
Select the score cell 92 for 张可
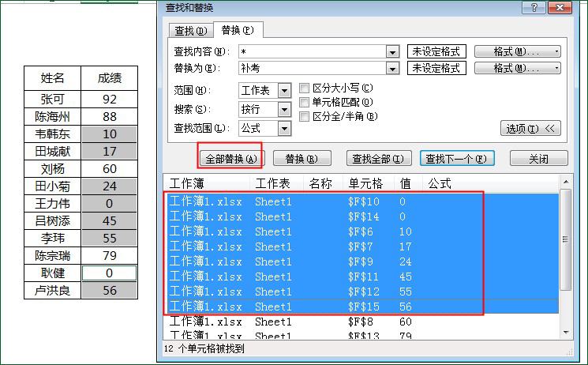click(x=110, y=99)
